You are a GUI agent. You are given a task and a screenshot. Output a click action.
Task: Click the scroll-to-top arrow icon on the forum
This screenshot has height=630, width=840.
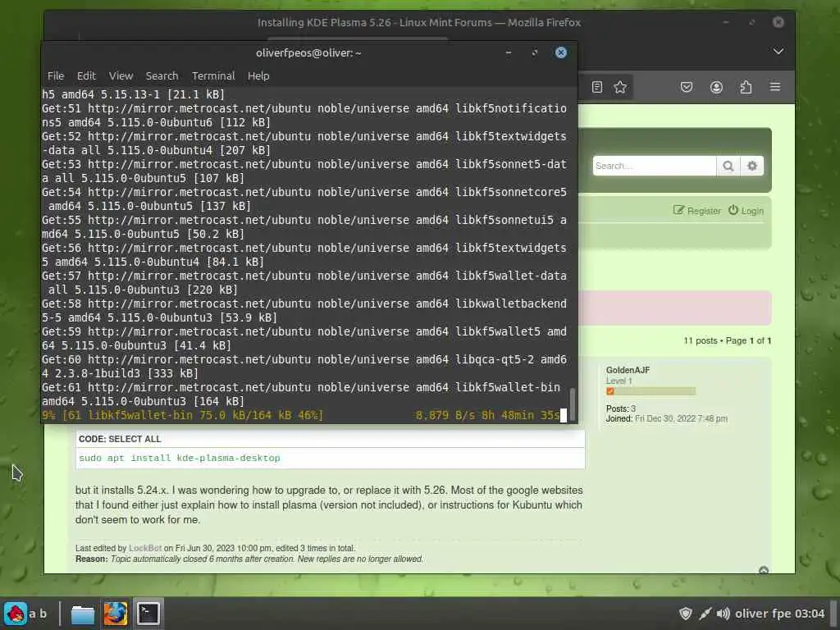pos(764,571)
